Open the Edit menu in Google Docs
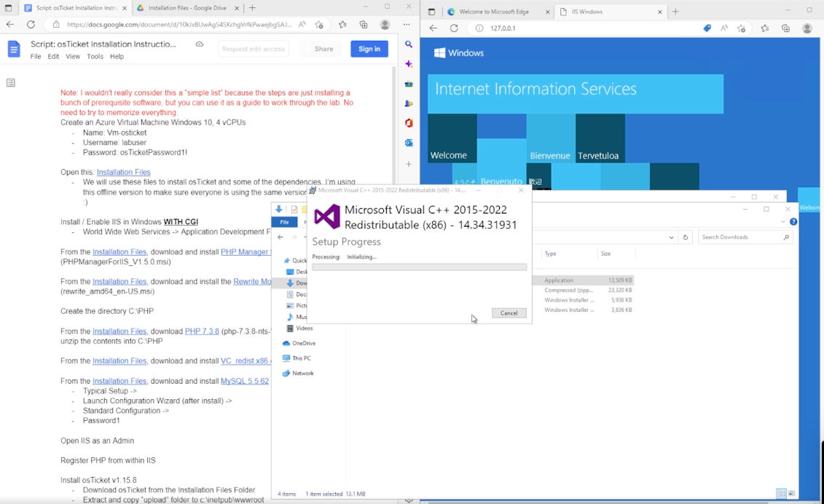This screenshot has height=504, width=824. (53, 56)
